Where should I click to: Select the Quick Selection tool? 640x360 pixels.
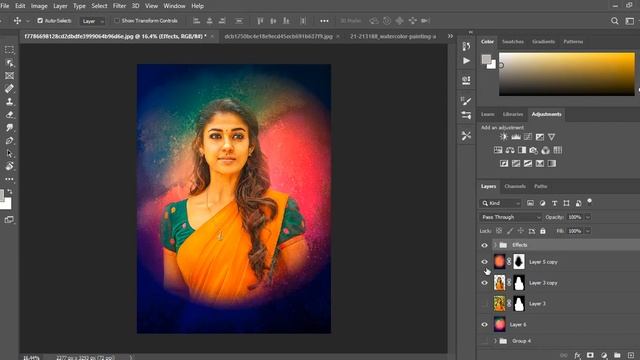[x=9, y=63]
